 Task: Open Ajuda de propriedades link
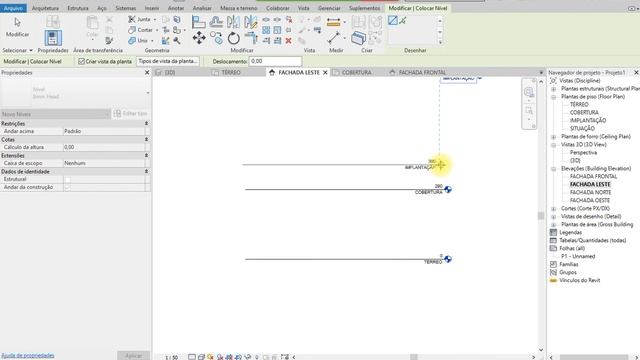point(28,356)
